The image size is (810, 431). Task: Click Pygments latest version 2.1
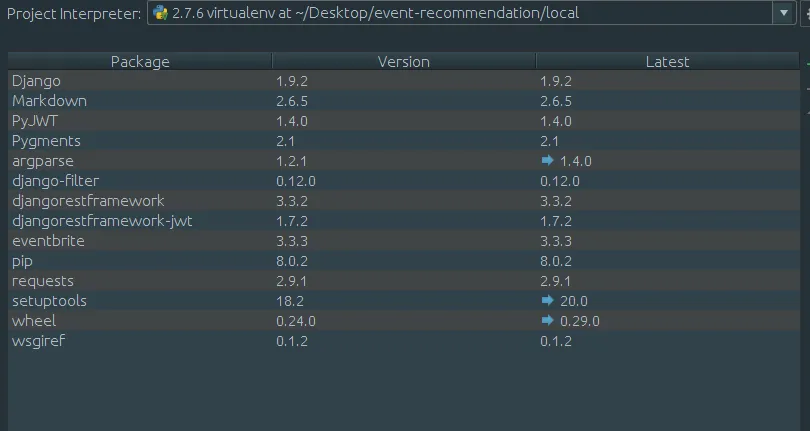(550, 141)
